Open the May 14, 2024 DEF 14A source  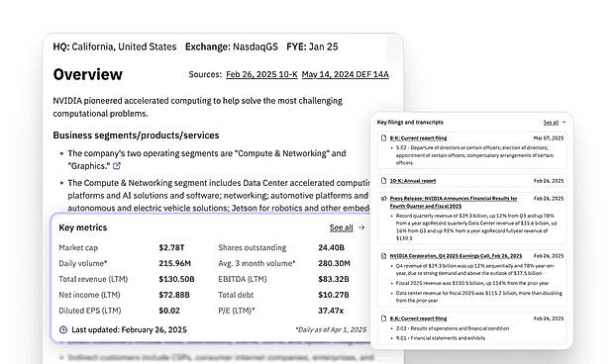click(x=346, y=74)
